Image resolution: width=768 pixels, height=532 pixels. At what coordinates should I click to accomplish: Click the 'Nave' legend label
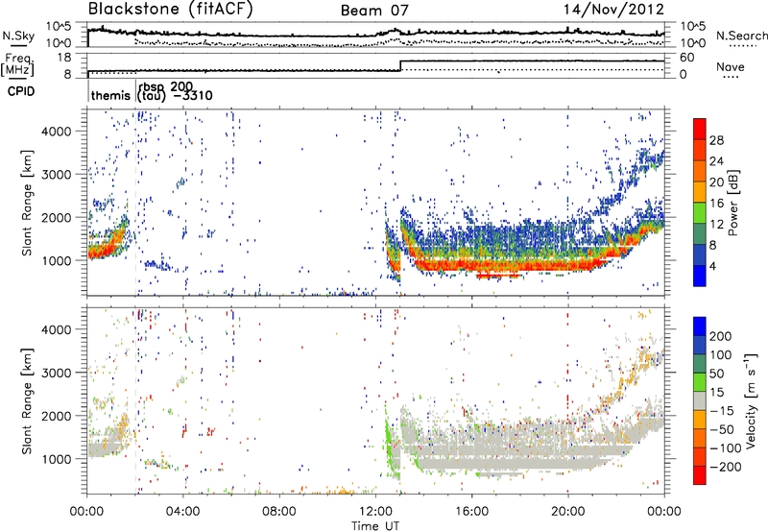[x=731, y=66]
